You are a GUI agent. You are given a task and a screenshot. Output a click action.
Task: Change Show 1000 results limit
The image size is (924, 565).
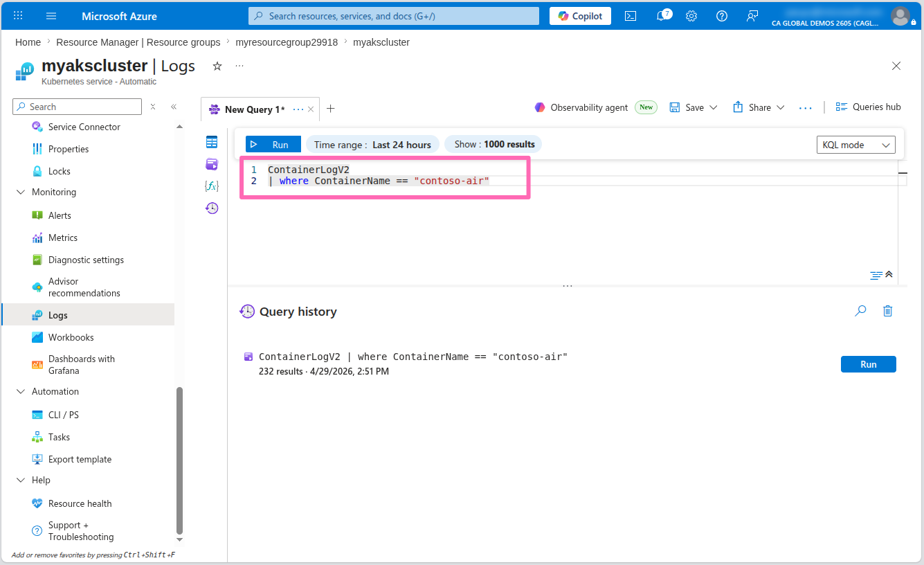[x=493, y=144]
